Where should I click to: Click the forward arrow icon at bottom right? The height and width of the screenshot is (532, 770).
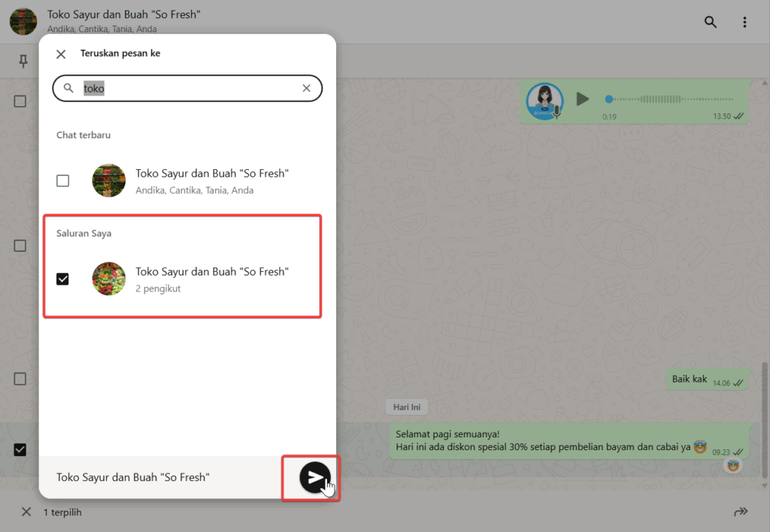pyautogui.click(x=741, y=512)
